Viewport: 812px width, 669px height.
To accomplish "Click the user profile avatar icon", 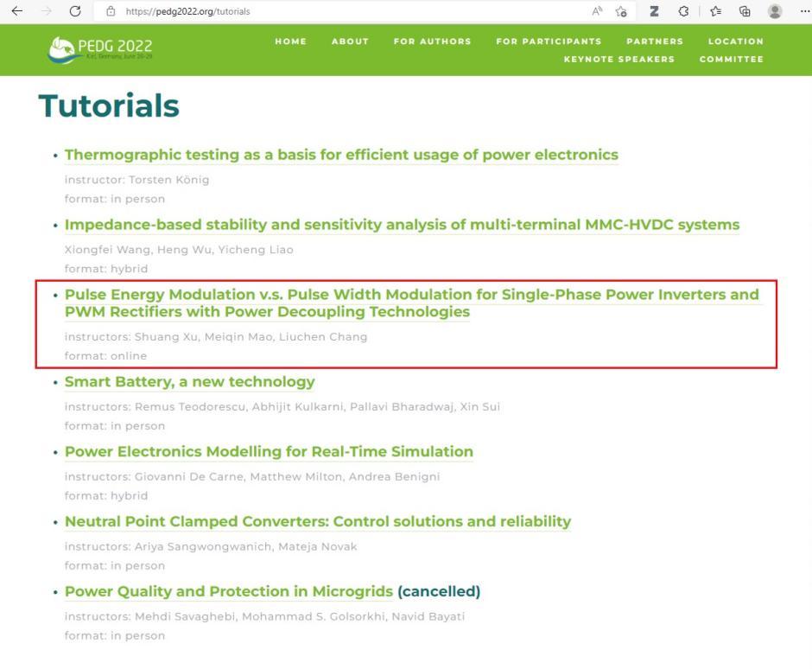I will [x=775, y=11].
